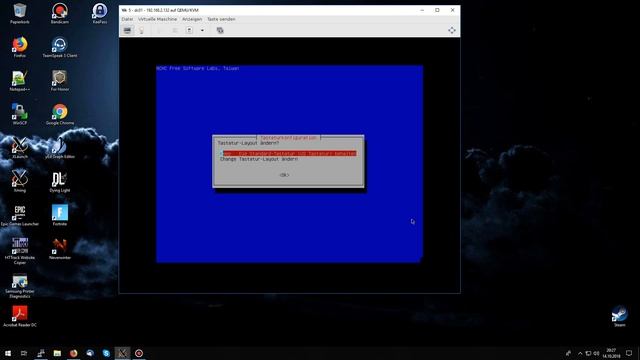Screen dimensions: 640x360
Task: Show VM hardware details lightbulb icon
Action: pyautogui.click(x=142, y=30)
